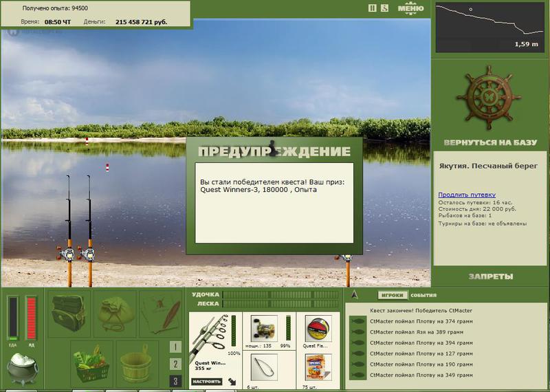Viewport: 550px width, 392px height.
Task: Click the ship steering wheel icon
Action: tap(489, 98)
